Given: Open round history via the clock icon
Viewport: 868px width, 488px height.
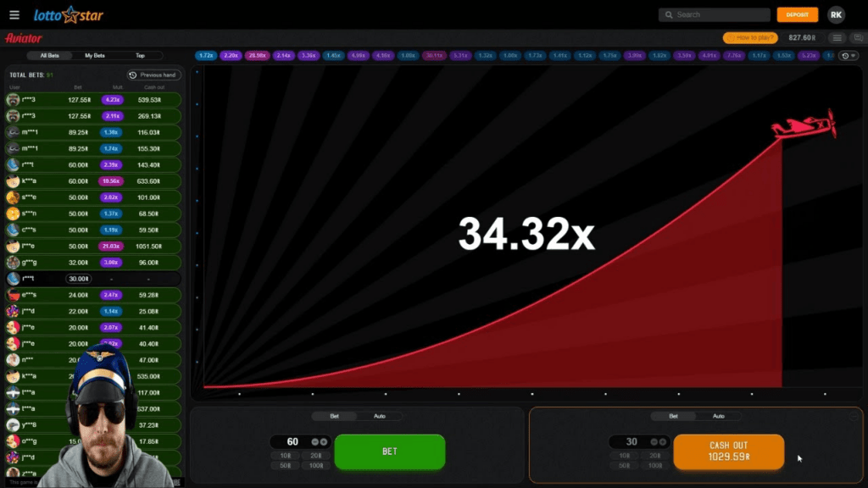Looking at the screenshot, I should [x=845, y=55].
